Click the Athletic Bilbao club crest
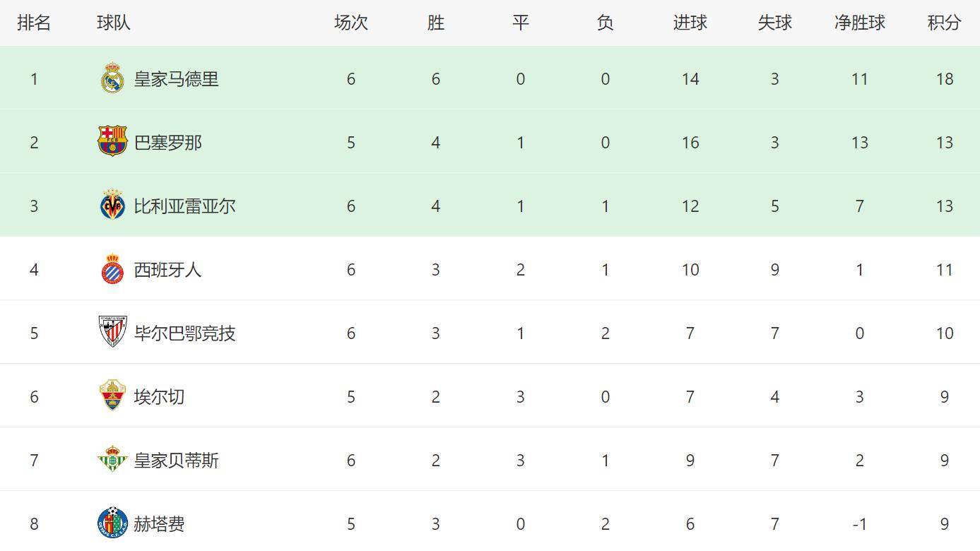 pos(112,332)
